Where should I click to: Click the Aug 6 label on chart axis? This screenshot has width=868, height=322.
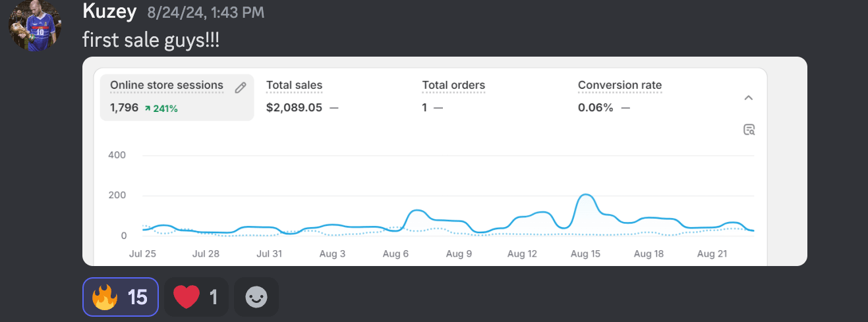pos(395,254)
